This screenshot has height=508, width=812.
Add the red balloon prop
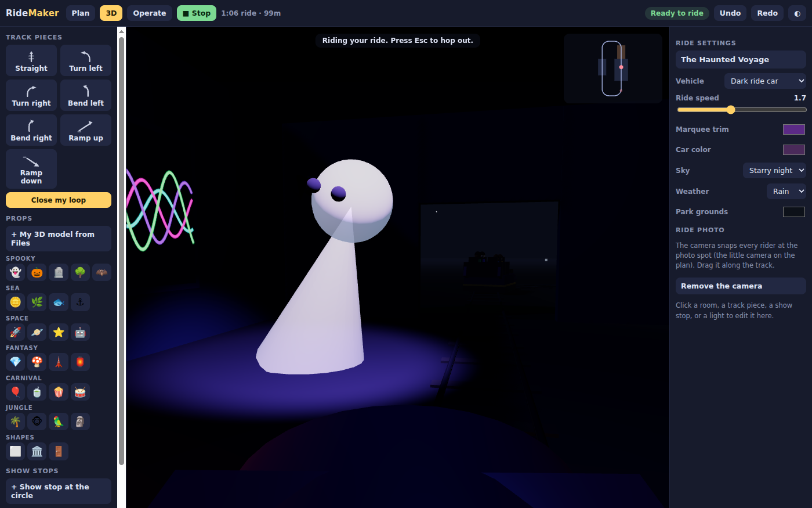pos(16,392)
